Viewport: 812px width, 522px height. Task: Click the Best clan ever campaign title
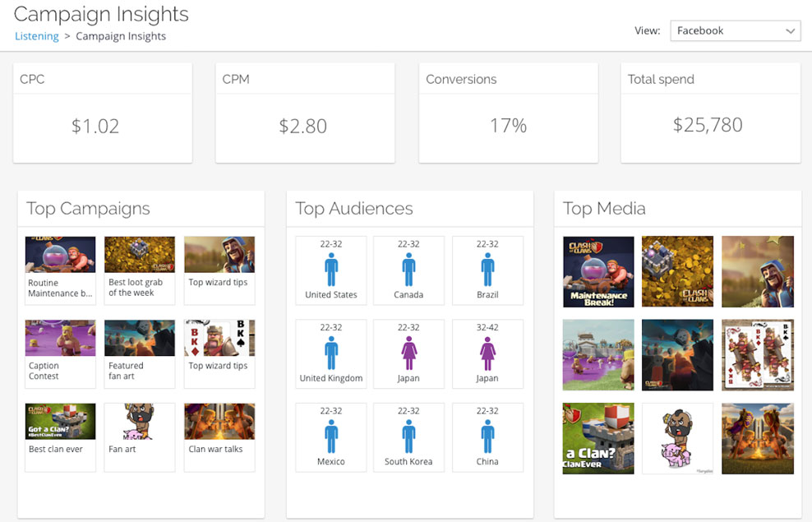coord(56,449)
